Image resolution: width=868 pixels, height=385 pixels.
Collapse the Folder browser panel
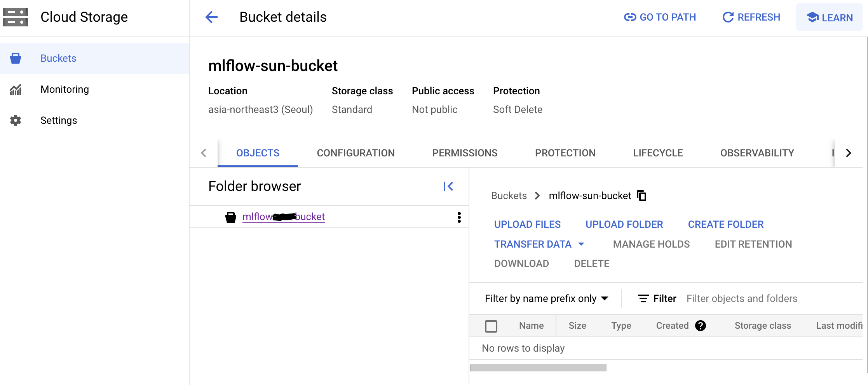[448, 187]
